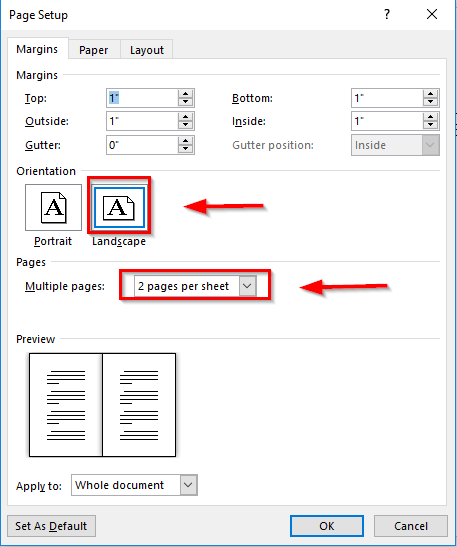This screenshot has width=457, height=547.
Task: Click the Portrait text label
Action: (53, 241)
